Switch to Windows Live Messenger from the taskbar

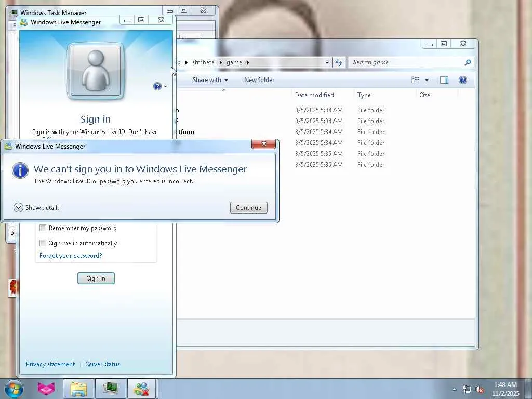point(142,389)
